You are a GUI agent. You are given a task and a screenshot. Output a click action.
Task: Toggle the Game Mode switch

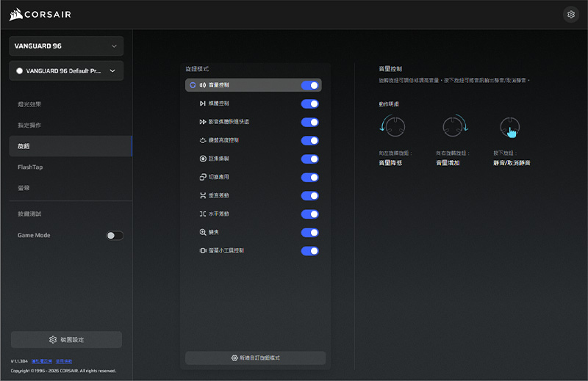point(114,236)
